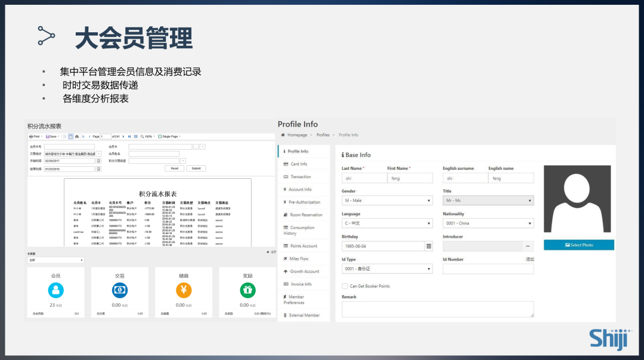Screen dimensions: 644x360
Task: Click the 添加 link above Id Number
Action: (x=530, y=259)
